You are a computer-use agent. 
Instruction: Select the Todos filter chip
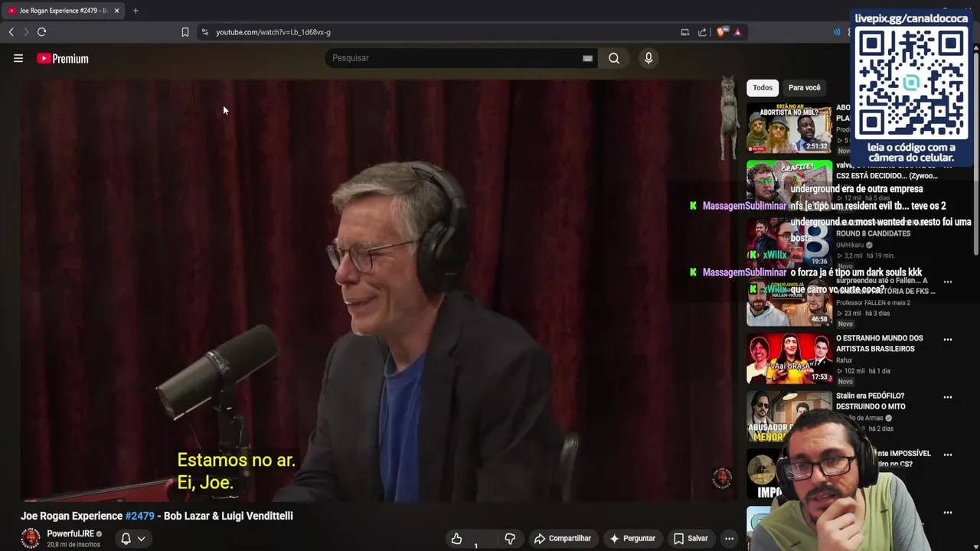pyautogui.click(x=763, y=87)
